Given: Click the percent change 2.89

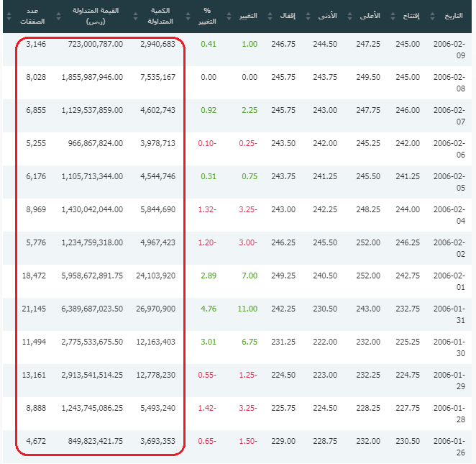Looking at the screenshot, I should click(x=209, y=276).
